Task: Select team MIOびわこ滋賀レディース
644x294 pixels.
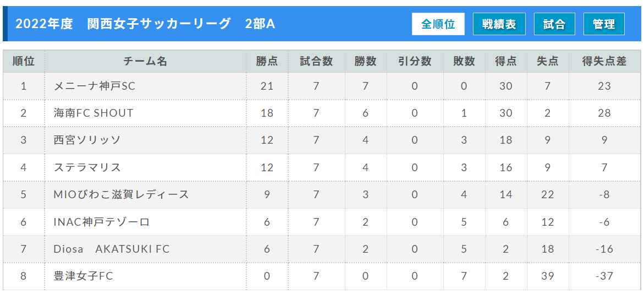Action: point(121,194)
